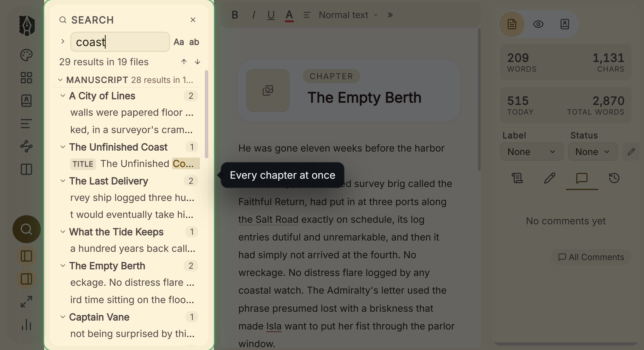The height and width of the screenshot is (350, 644).
Task: Switch to the eye preview tab
Action: [x=538, y=24]
